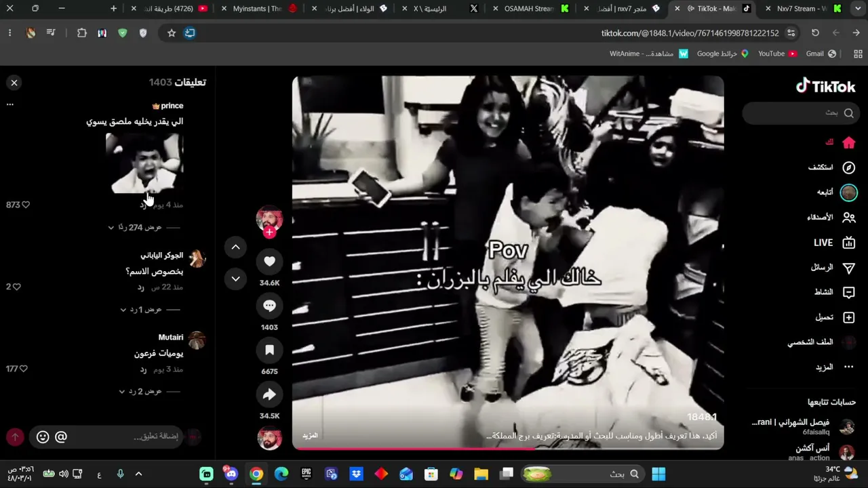Screen dimensions: 868x488
Task: Open followed account أنس أكشن
Action: [x=821, y=452]
